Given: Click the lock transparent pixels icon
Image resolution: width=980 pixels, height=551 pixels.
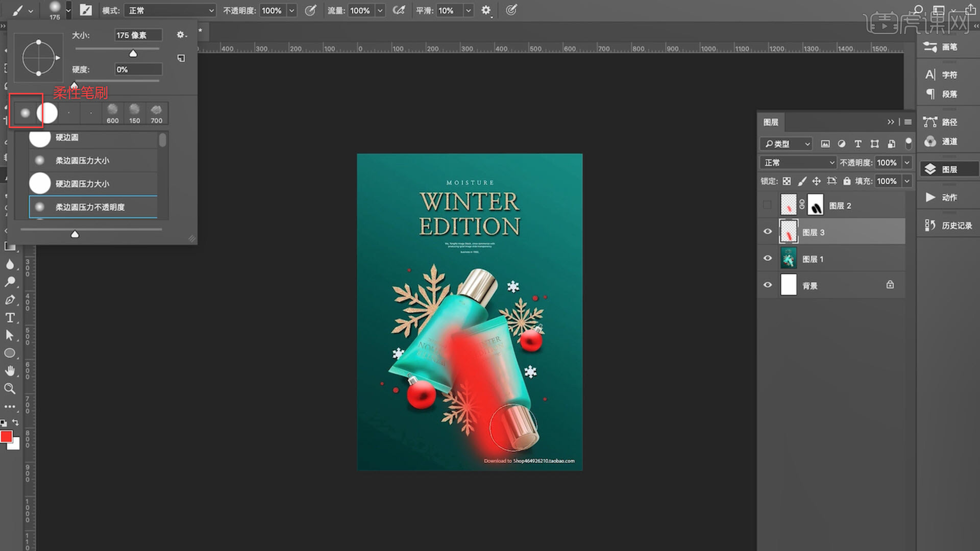Looking at the screenshot, I should tap(787, 181).
